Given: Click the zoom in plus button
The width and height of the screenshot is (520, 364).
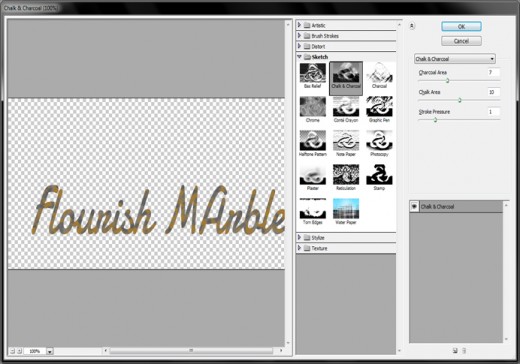Looking at the screenshot, I should 19,351.
